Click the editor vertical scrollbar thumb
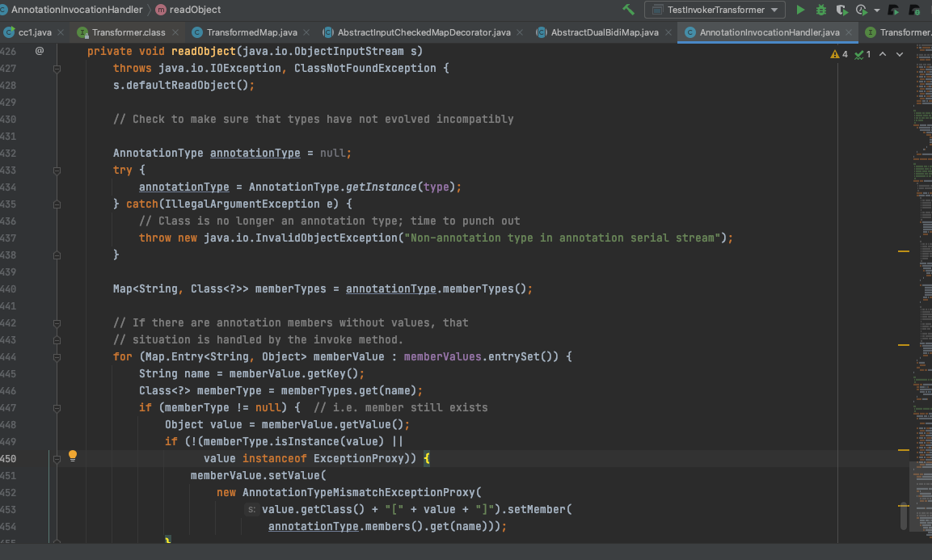 tap(904, 516)
